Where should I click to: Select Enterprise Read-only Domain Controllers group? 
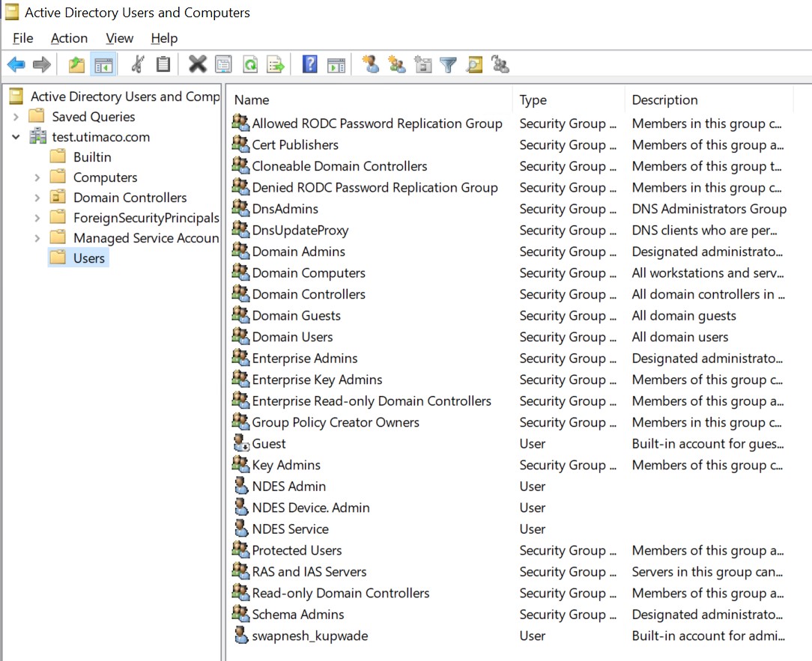coord(372,400)
